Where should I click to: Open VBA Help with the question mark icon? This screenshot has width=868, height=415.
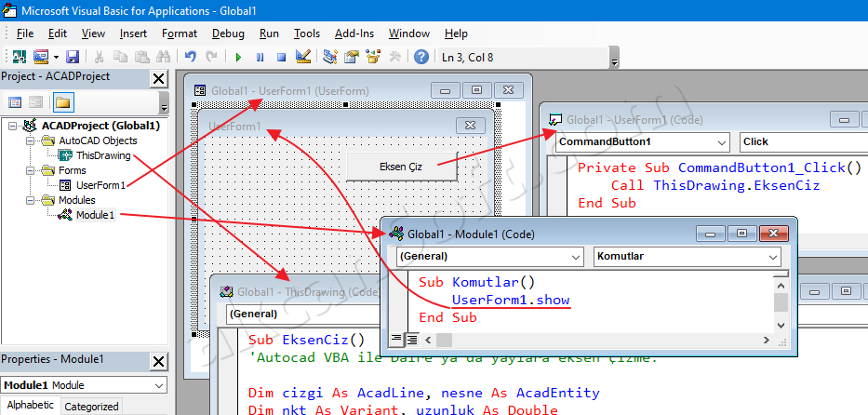tap(421, 57)
